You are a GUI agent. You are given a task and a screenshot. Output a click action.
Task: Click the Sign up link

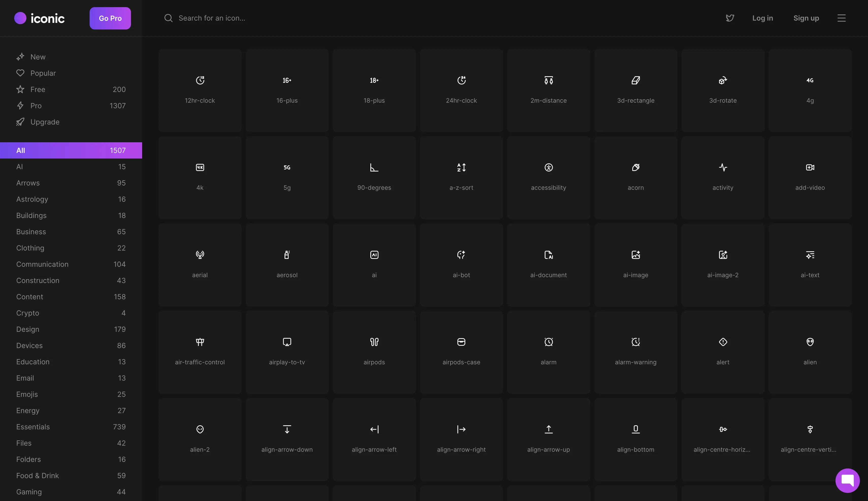806,18
